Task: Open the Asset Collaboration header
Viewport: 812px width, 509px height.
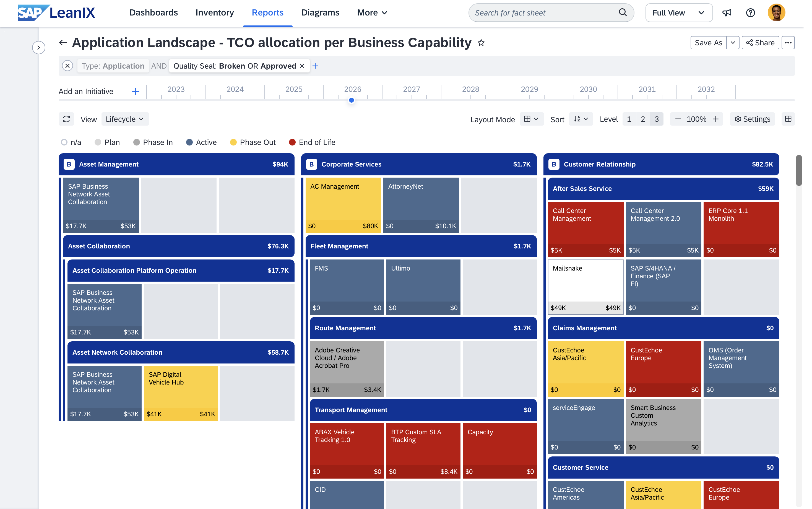Action: [x=179, y=246]
